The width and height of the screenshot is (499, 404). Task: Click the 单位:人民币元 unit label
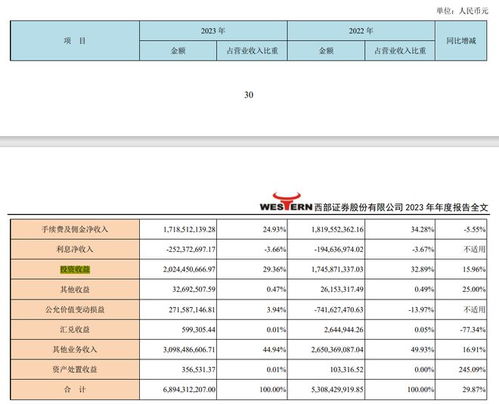click(462, 11)
